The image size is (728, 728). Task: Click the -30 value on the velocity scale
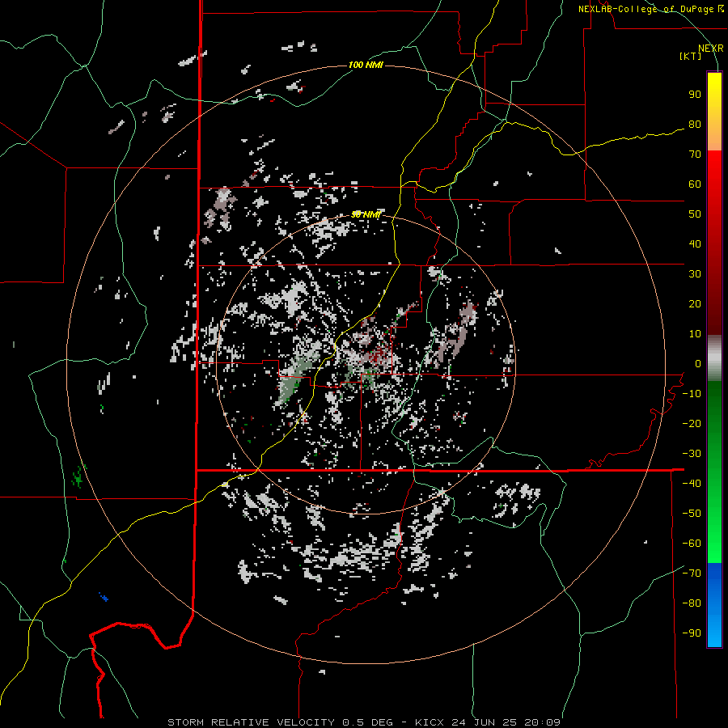[692, 454]
